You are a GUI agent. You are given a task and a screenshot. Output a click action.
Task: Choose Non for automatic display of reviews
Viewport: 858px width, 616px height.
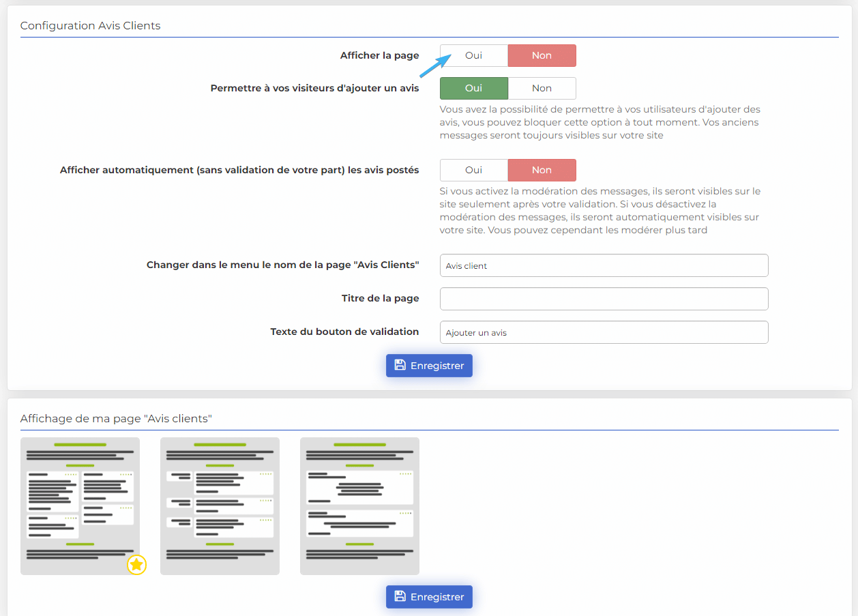point(542,171)
